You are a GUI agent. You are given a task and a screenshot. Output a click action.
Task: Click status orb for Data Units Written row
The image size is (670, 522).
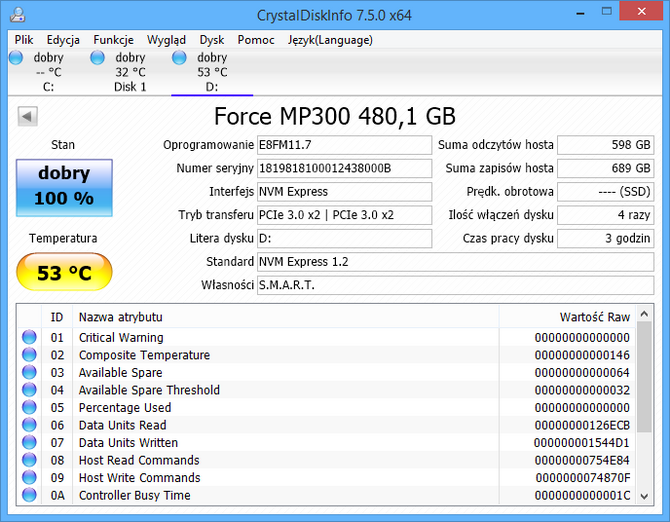pyautogui.click(x=29, y=442)
